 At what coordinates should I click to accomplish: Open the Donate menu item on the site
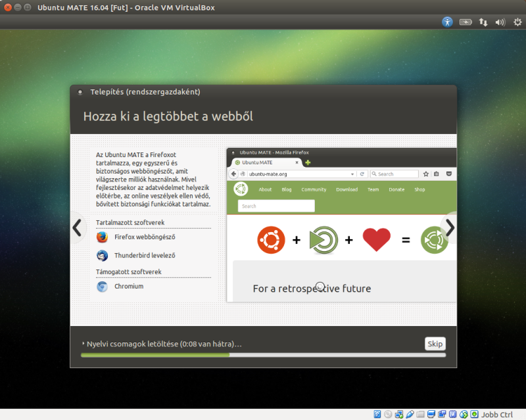396,189
